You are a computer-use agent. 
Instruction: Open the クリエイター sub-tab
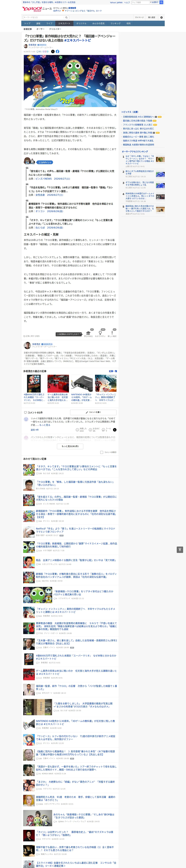click(x=55, y=29)
